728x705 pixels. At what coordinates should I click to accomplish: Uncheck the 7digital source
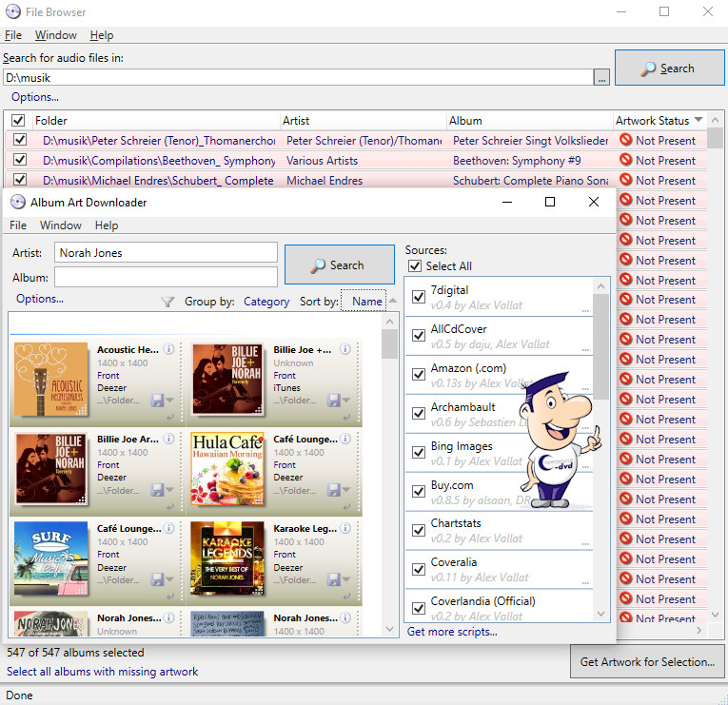pos(419,297)
